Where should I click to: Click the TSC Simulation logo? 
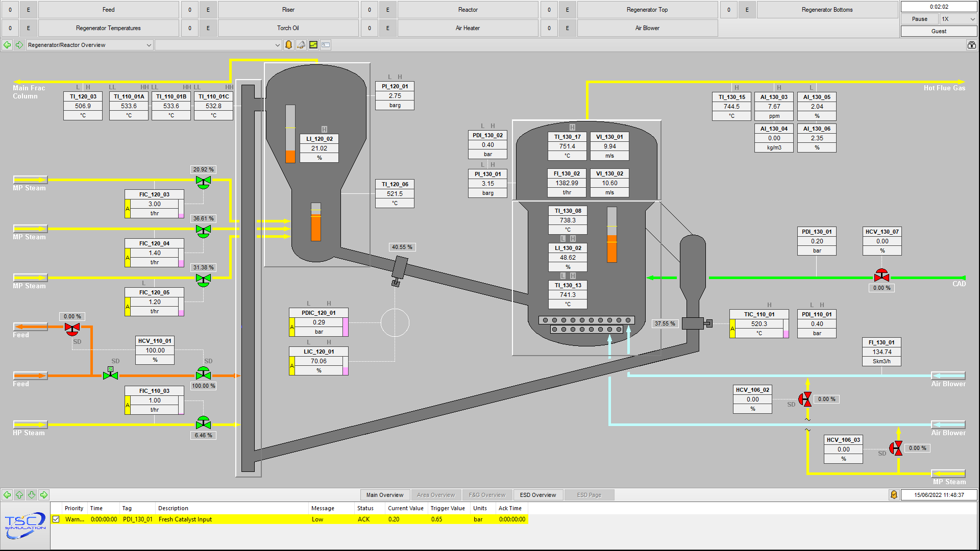pos(25,525)
